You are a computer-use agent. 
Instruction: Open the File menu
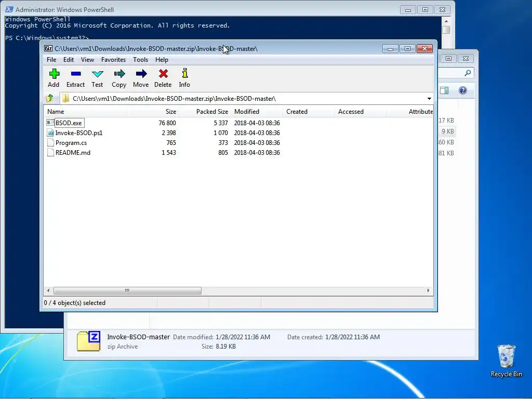click(x=51, y=60)
